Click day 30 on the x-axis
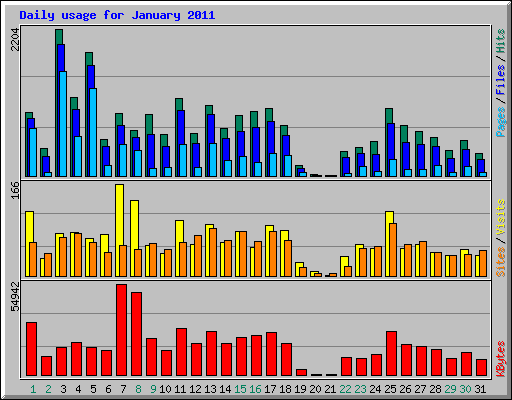Viewport: 512px width, 400px height. 465,389
